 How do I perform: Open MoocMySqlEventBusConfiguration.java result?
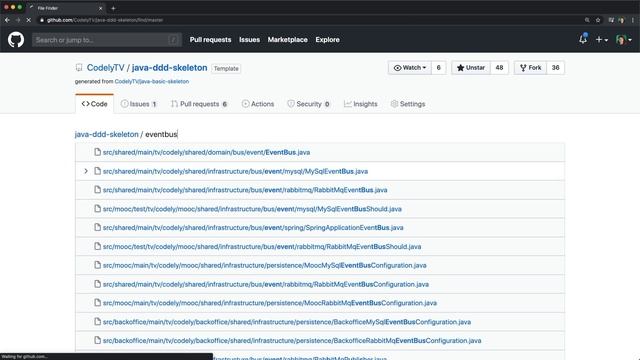(x=264, y=265)
